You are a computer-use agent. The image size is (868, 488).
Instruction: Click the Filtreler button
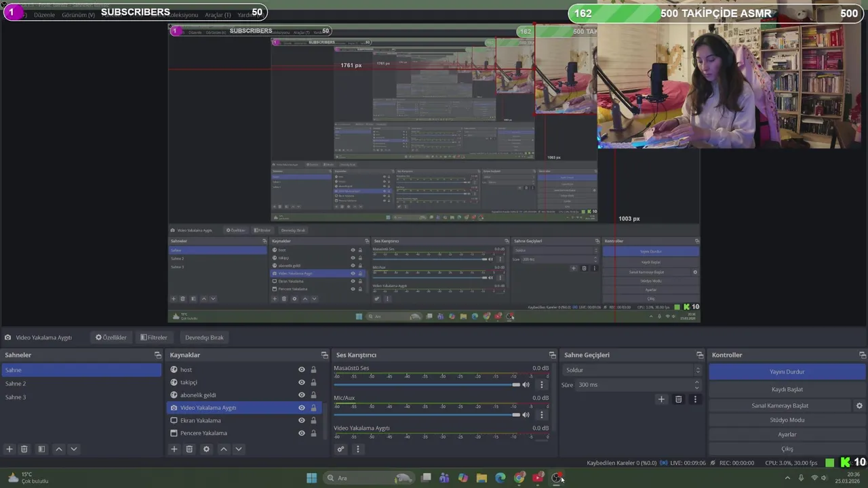coord(153,338)
